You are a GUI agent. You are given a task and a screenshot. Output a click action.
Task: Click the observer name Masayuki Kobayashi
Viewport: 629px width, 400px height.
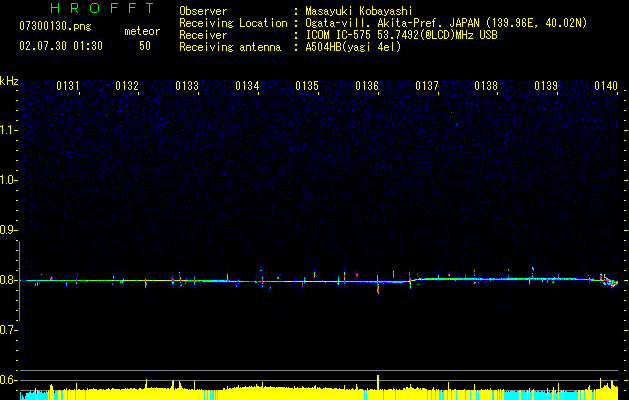click(x=359, y=11)
